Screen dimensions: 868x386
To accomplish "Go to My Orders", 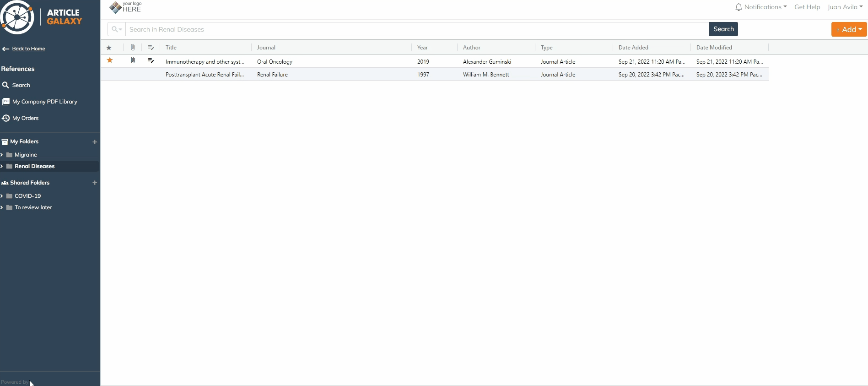I will point(25,118).
